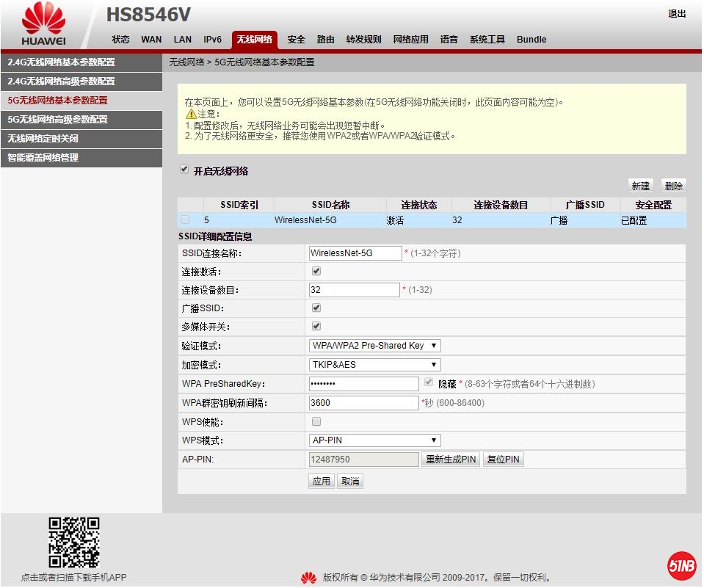Expand the 加密模式 TKIP&AES dropdown
704x588 pixels.
tap(374, 365)
